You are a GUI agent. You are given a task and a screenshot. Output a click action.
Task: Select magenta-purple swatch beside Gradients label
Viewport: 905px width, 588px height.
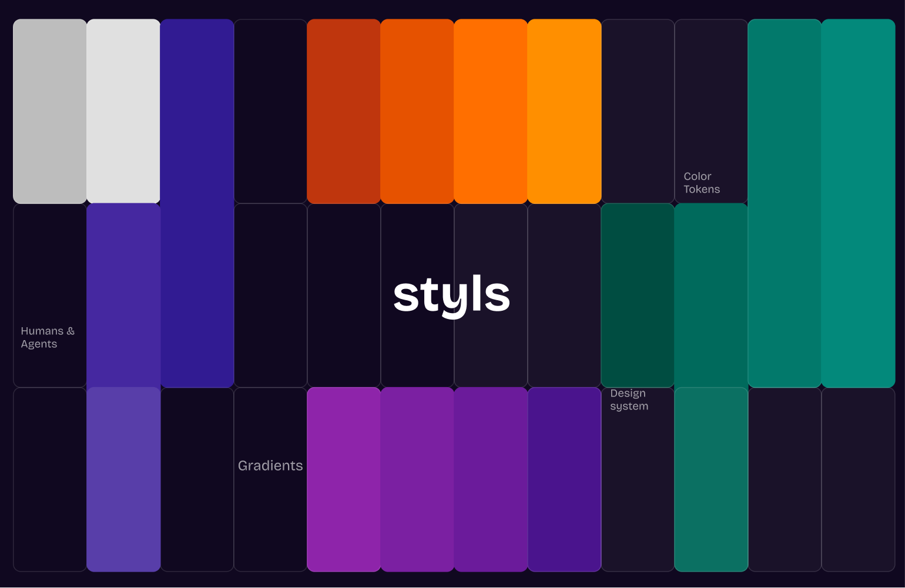pyautogui.click(x=344, y=479)
